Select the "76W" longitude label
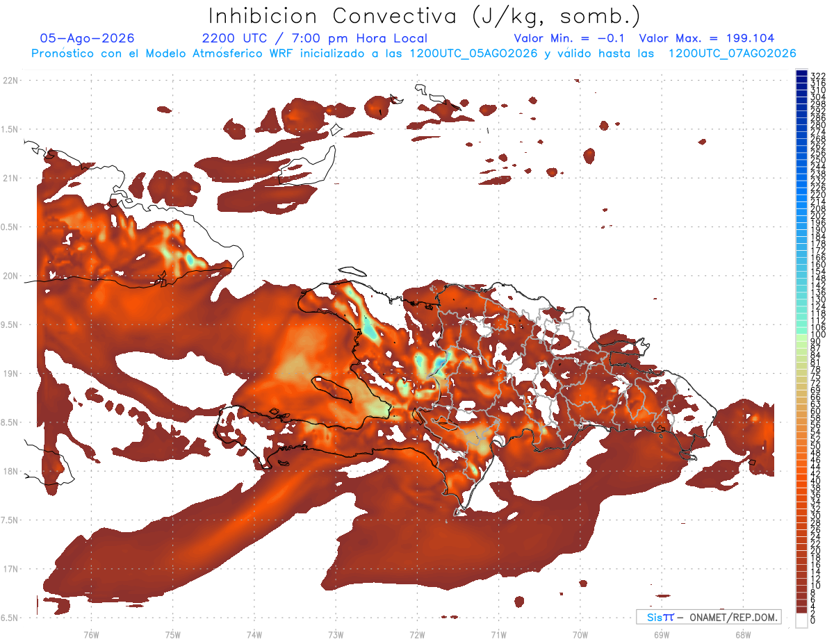Image resolution: width=834 pixels, height=644 pixels. pos(91,634)
